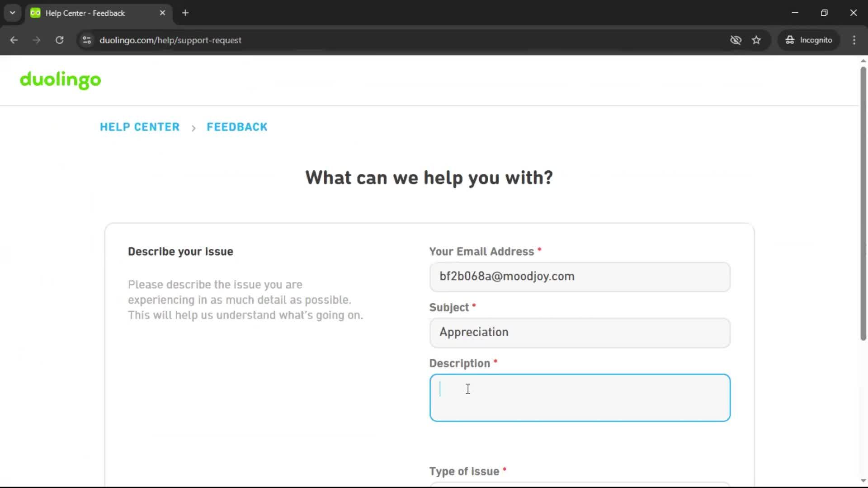Viewport: 868px width, 488px height.
Task: Open a new browser tab
Action: 185,13
